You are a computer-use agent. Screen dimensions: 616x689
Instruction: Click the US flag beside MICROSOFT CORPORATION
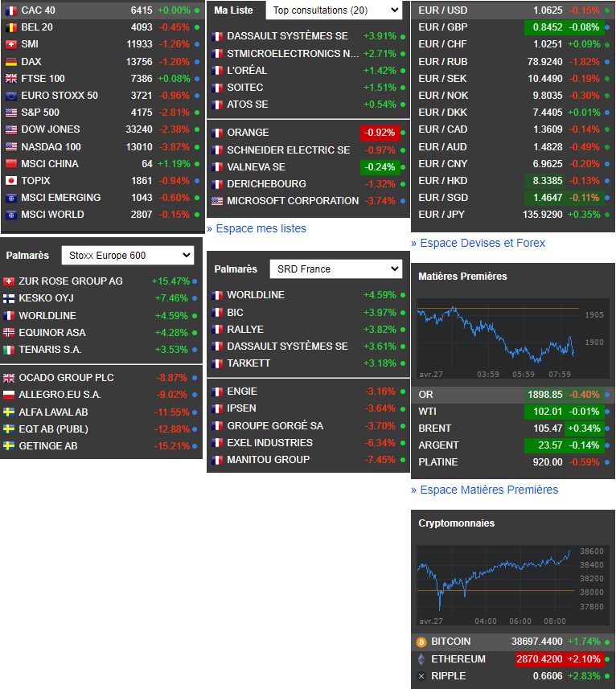click(x=217, y=201)
